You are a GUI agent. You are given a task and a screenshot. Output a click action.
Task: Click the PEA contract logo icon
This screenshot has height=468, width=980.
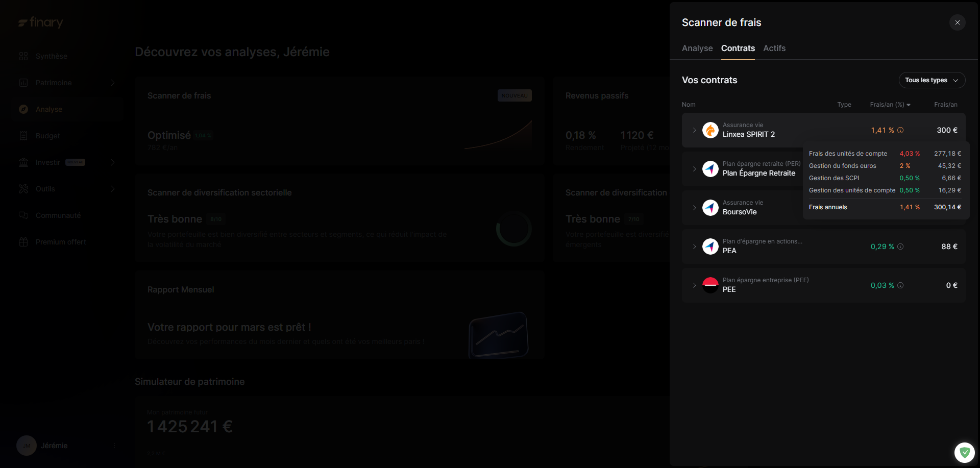pos(710,247)
